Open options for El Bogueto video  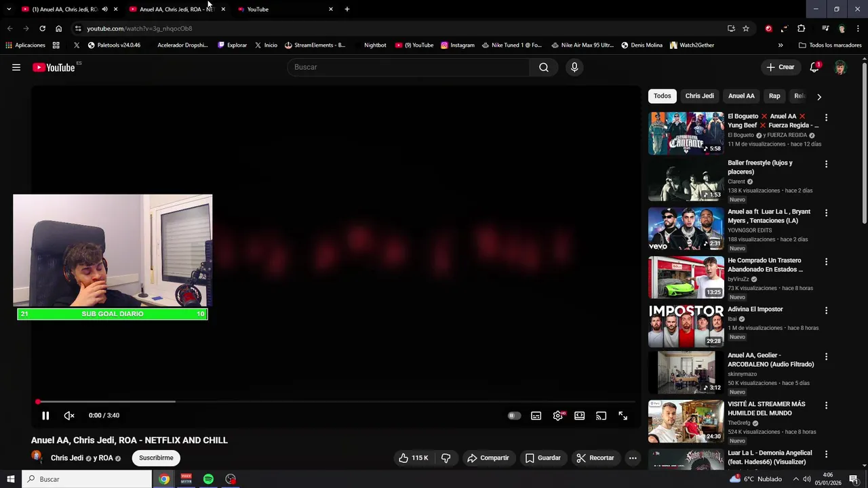(x=826, y=117)
